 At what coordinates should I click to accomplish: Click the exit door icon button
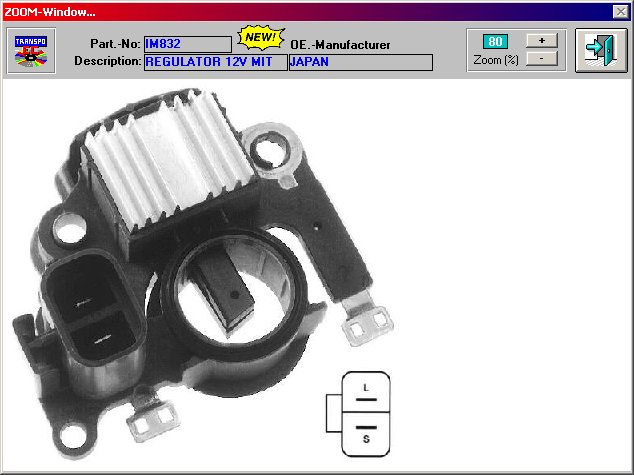[601, 51]
